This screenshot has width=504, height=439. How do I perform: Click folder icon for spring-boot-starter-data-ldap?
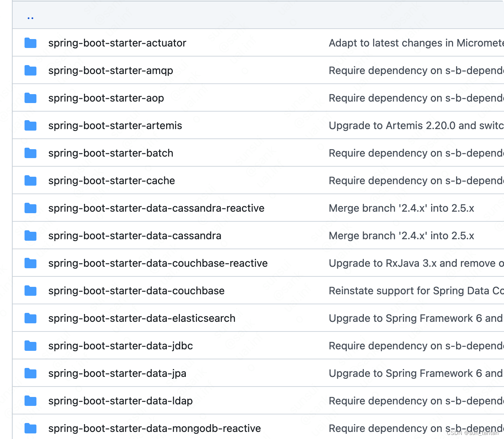[x=30, y=401]
